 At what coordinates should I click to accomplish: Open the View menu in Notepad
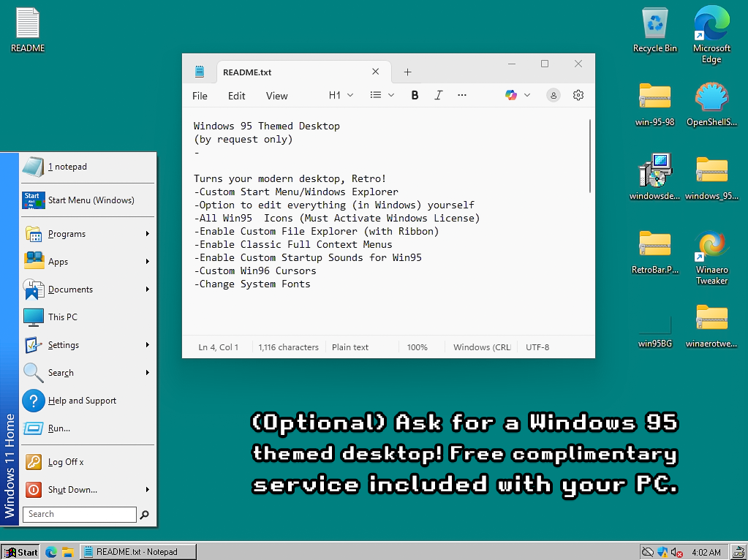tap(276, 96)
